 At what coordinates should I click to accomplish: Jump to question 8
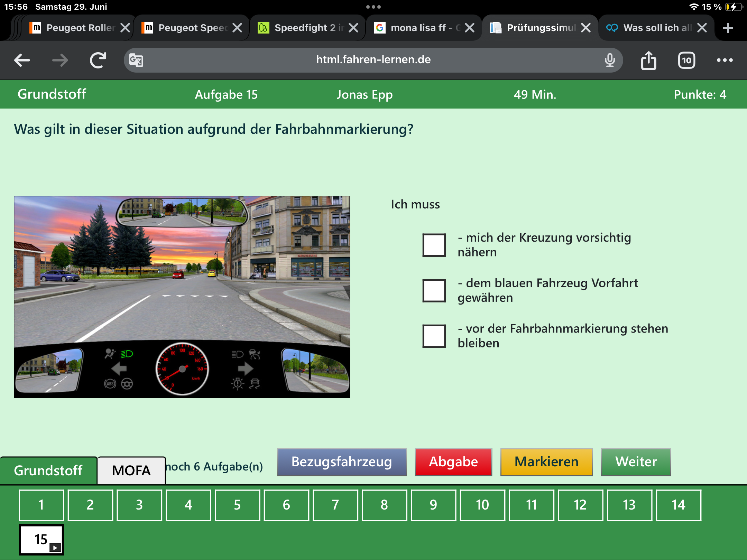(384, 505)
